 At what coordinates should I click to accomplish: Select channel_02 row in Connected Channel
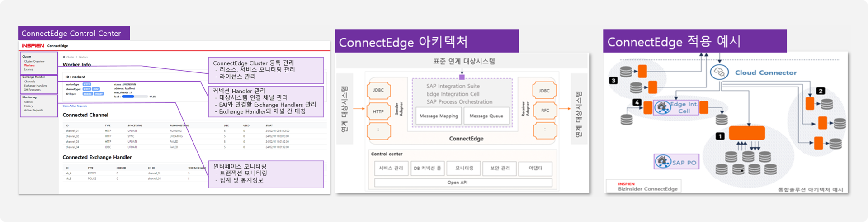[x=194, y=136]
